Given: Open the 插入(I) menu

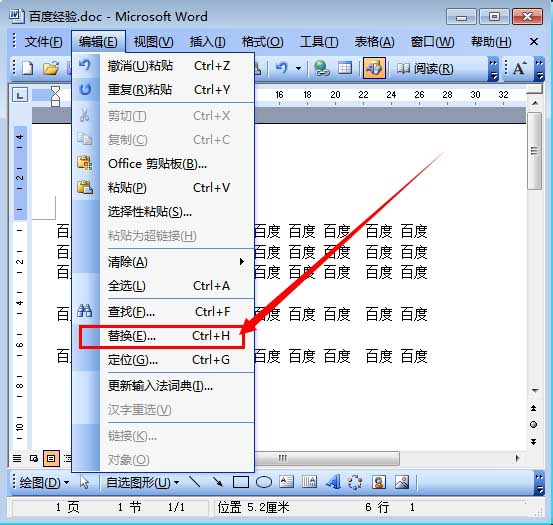Looking at the screenshot, I should [207, 42].
